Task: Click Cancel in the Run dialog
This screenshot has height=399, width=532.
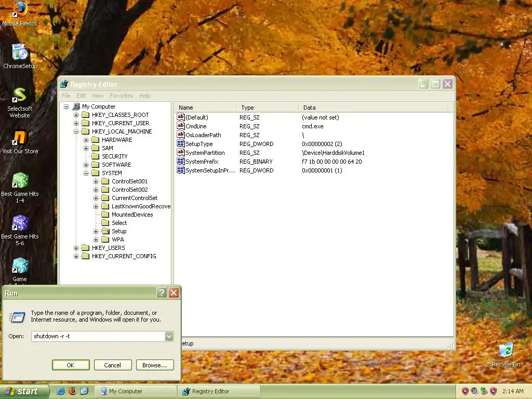Action: point(113,365)
